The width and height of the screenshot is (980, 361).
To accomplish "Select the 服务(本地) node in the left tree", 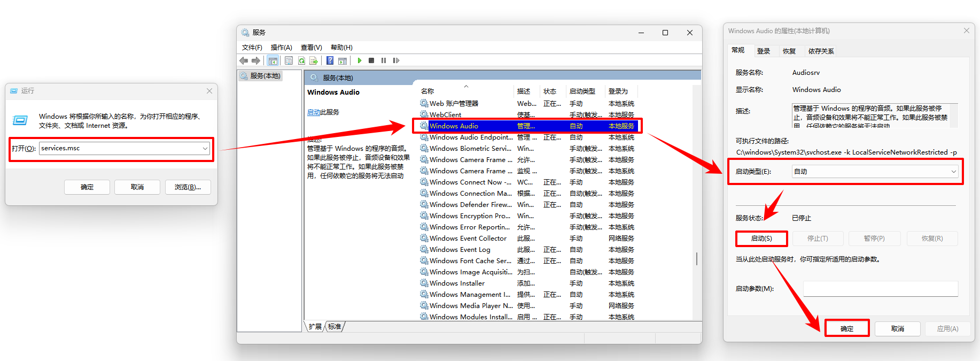I will click(261, 76).
